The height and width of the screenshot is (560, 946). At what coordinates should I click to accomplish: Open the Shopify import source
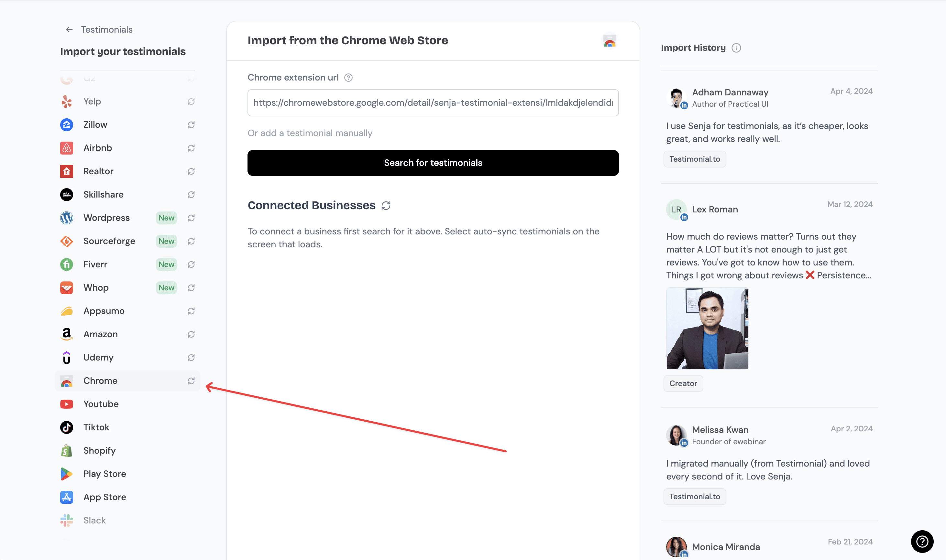127,451
